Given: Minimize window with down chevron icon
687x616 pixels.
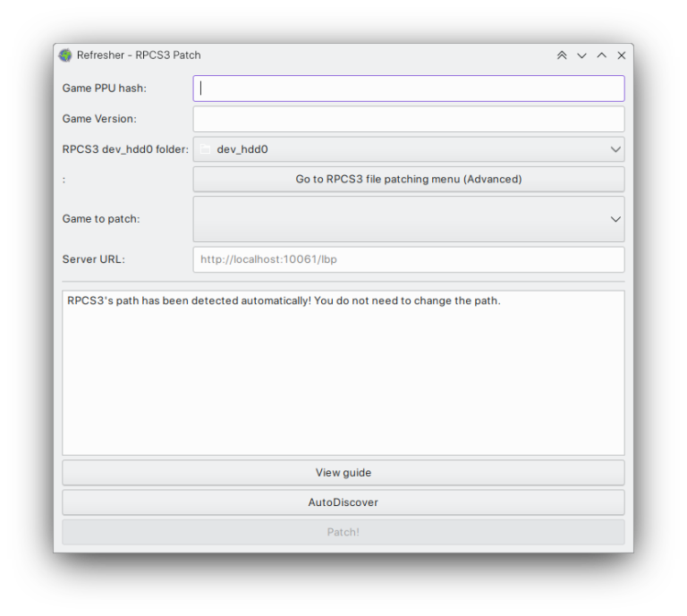Looking at the screenshot, I should (x=581, y=55).
